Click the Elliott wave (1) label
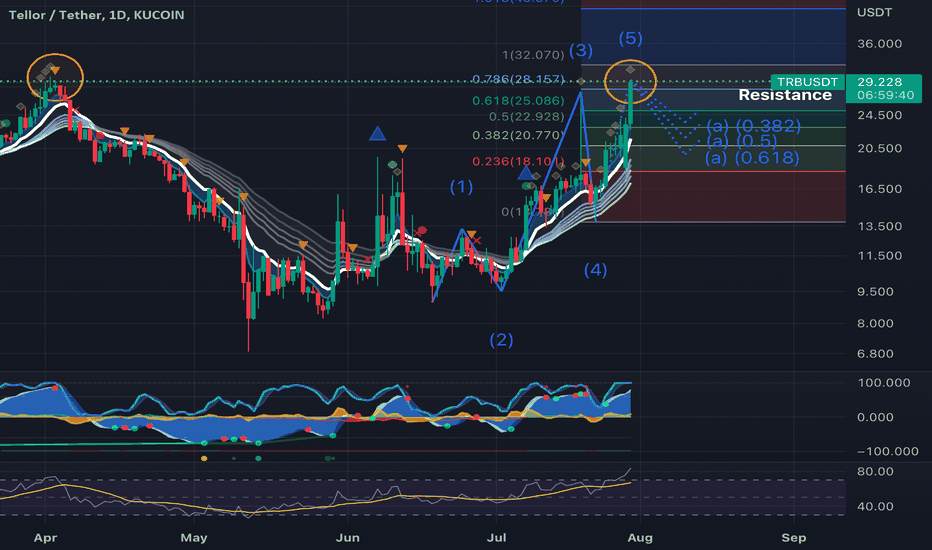Screen dimensions: 932x550 [x=461, y=187]
